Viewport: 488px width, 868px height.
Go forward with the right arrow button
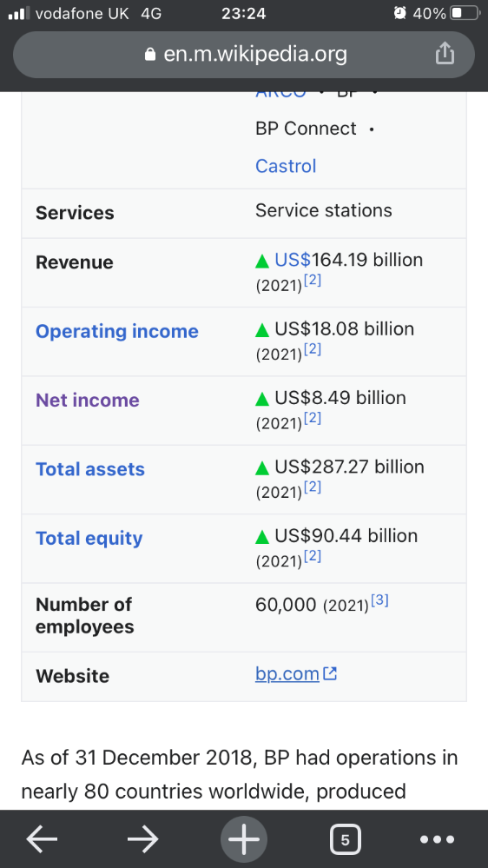[x=142, y=839]
